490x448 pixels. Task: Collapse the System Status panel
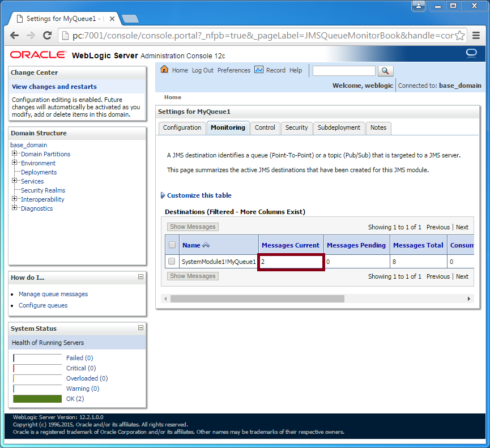click(x=141, y=328)
